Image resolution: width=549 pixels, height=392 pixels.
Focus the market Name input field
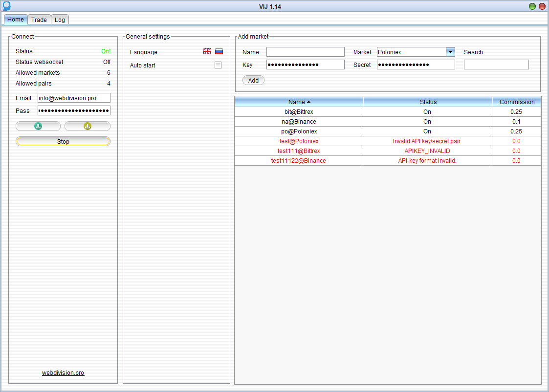pos(306,52)
